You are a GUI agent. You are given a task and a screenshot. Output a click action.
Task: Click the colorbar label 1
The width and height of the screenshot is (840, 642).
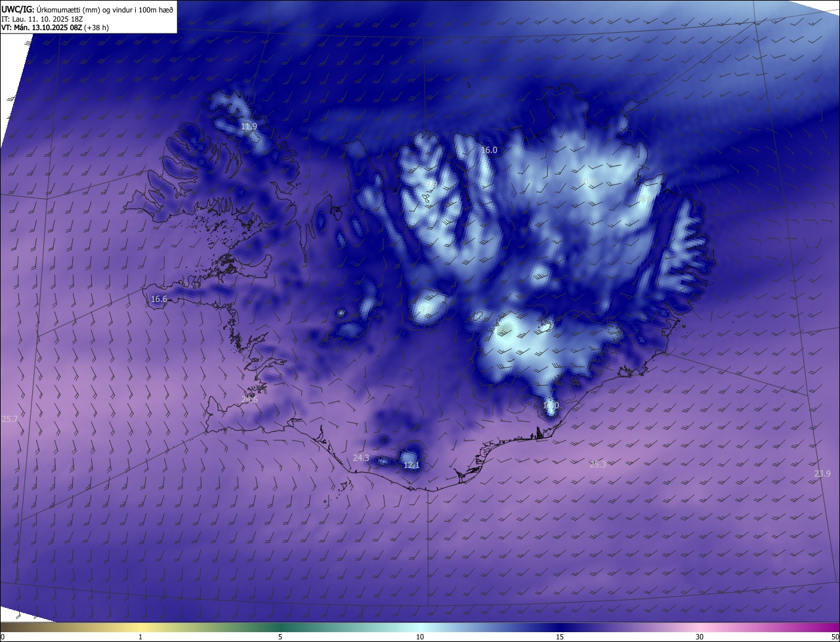[140, 637]
